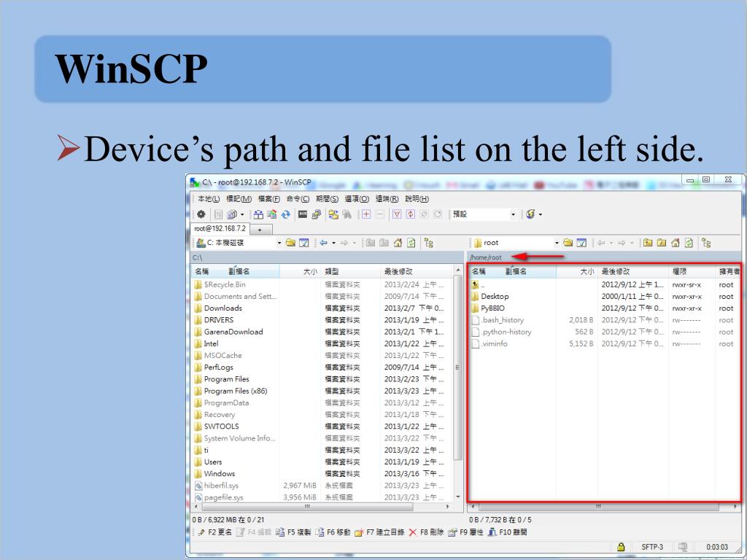
Task: Click the remote panel parent directory icon
Action: 648,243
